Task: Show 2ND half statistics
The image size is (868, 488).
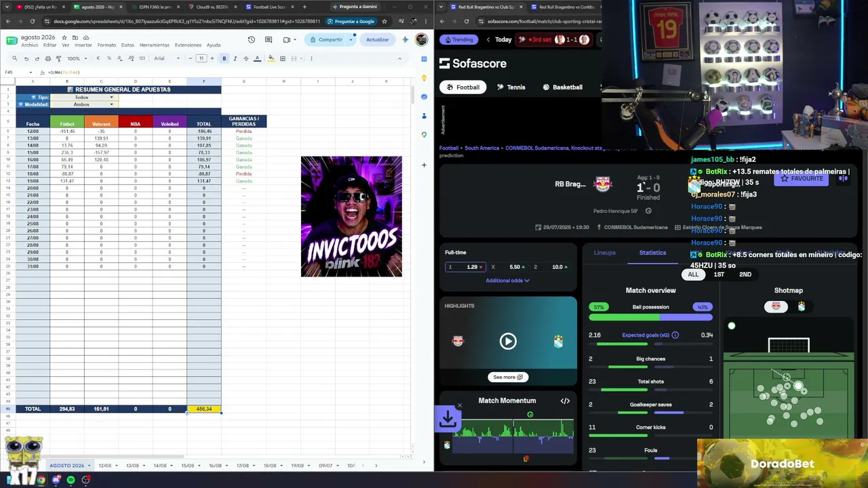Action: 745,274
